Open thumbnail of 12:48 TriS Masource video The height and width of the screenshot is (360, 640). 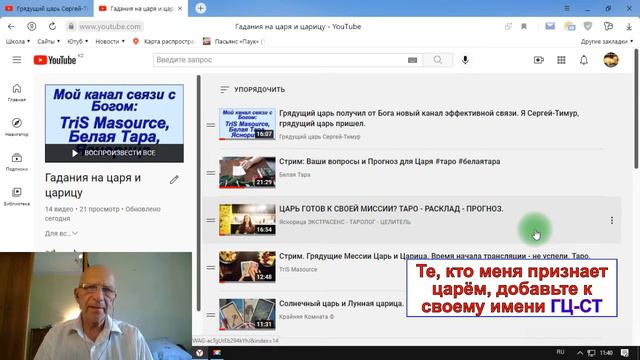coord(247,267)
